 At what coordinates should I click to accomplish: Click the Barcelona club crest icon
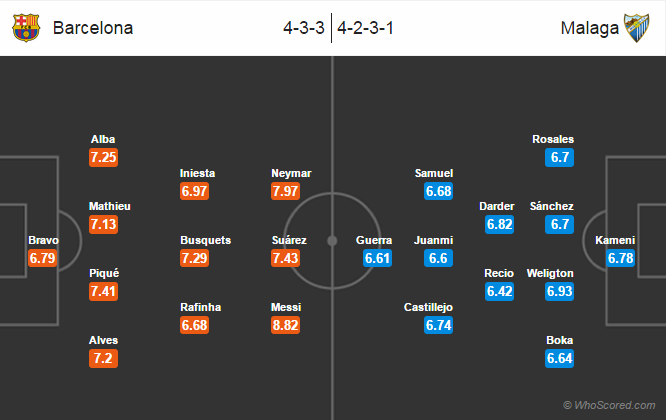coord(26,28)
